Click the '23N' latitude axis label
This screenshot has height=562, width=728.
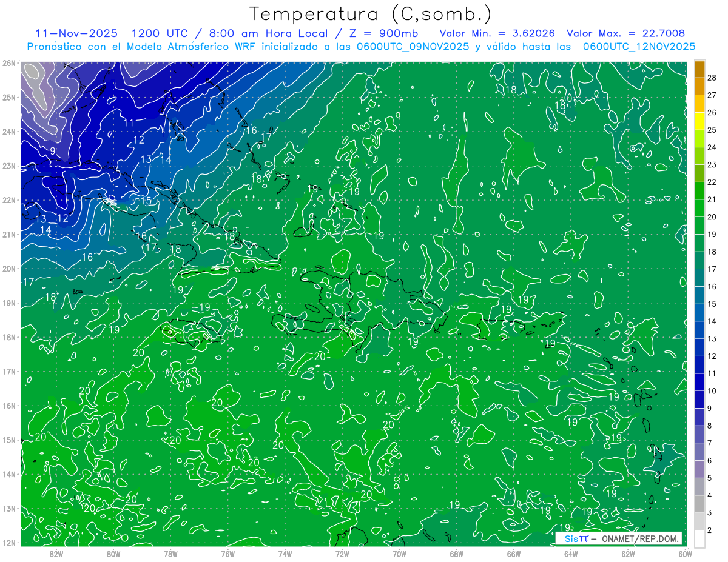pyautogui.click(x=8, y=166)
